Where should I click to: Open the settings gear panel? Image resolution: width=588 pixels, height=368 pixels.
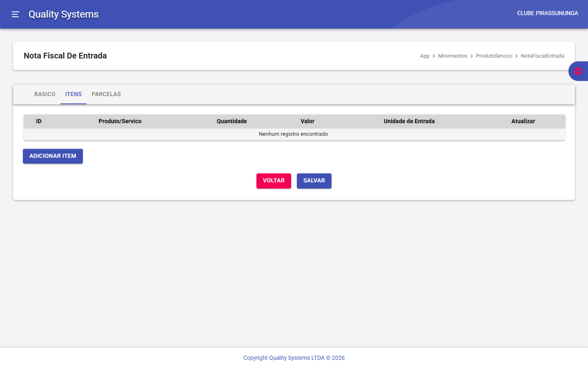(x=578, y=71)
